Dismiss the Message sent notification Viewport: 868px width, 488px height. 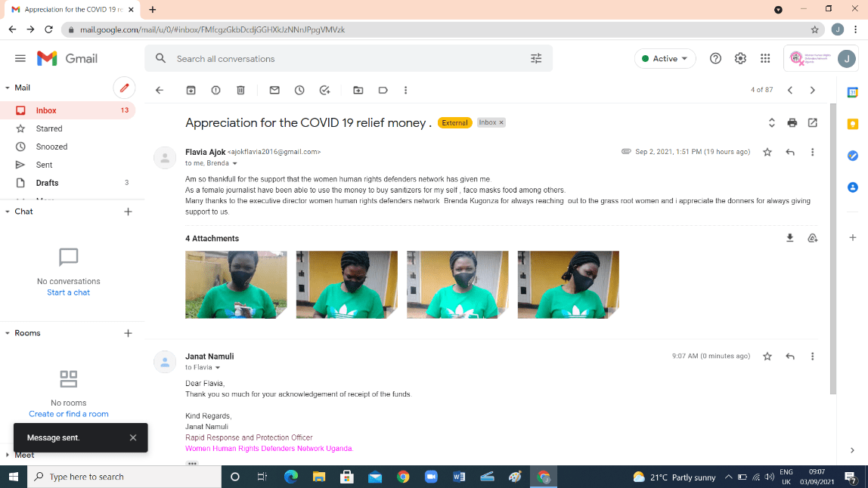133,437
